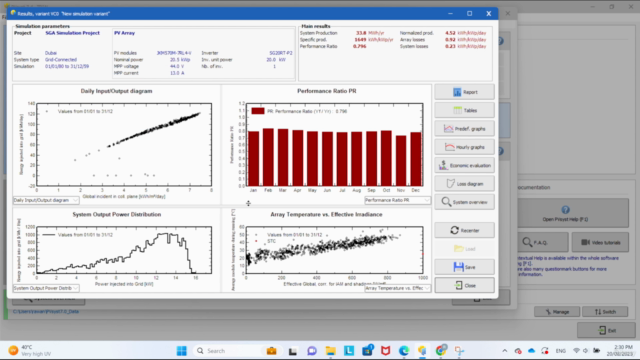This screenshot has width=640, height=360.
Task: Expand the System Output Power Distrib dropdown
Action: (46, 288)
